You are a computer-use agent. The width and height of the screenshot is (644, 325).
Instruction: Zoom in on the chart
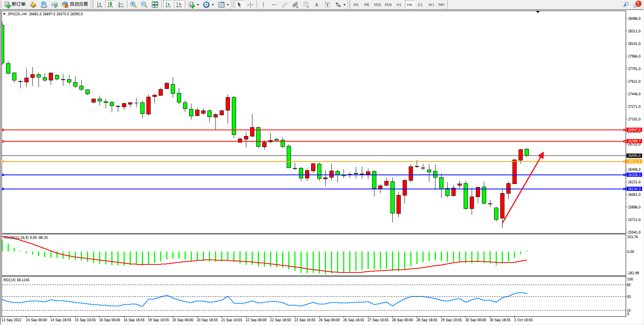point(133,5)
